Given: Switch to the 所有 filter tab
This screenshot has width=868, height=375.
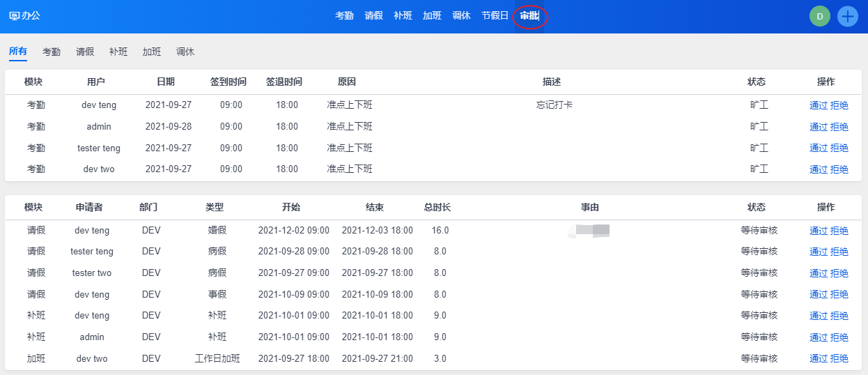Looking at the screenshot, I should (18, 52).
